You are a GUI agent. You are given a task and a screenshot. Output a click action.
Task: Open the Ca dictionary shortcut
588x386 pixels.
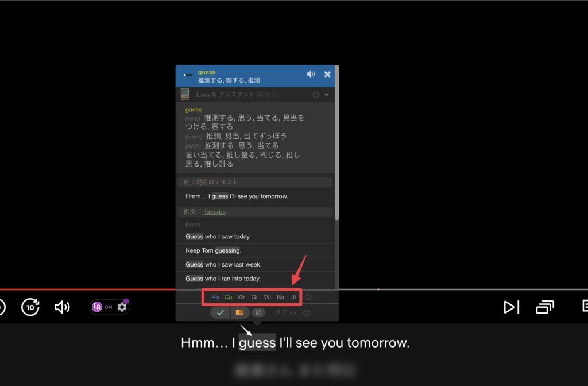tap(228, 297)
